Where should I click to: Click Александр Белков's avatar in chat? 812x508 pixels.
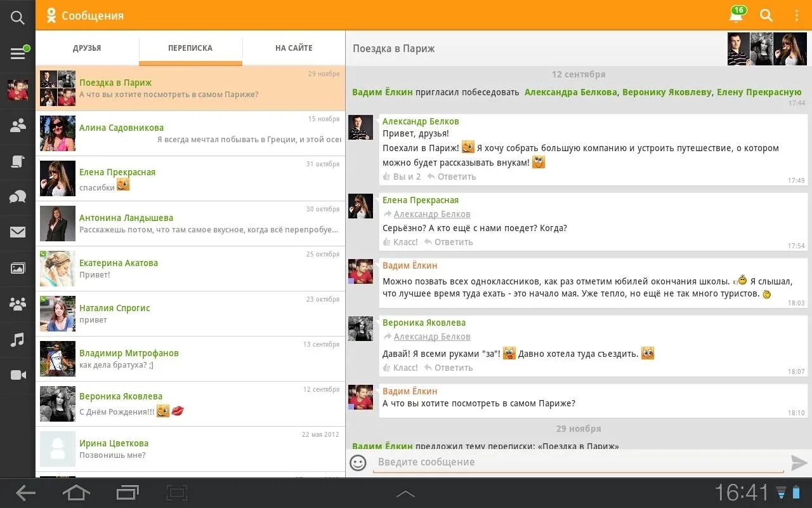(x=360, y=128)
